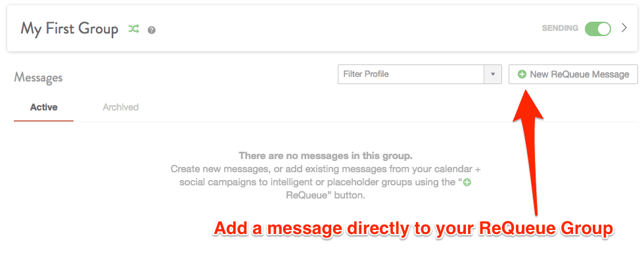The height and width of the screenshot is (255, 644).
Task: Switch to the Archived tab
Action: [x=120, y=108]
